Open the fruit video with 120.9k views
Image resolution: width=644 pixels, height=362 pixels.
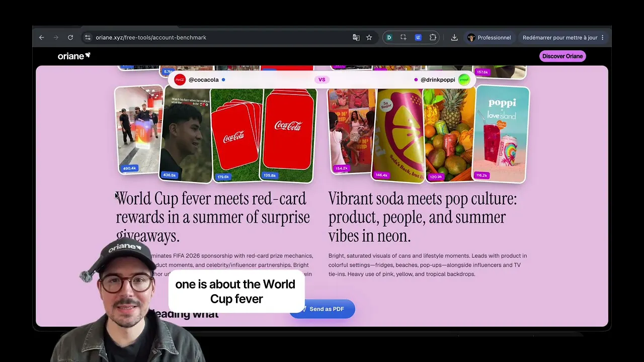click(449, 135)
